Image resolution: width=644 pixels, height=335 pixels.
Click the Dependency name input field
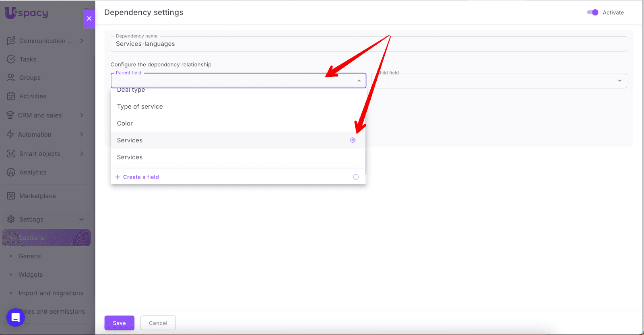coord(368,44)
